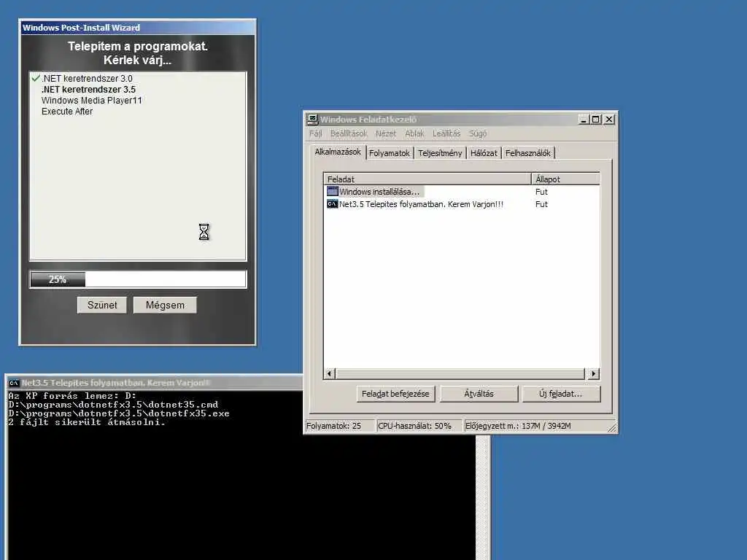Click the Átváltás button
747x560 pixels.
point(479,394)
